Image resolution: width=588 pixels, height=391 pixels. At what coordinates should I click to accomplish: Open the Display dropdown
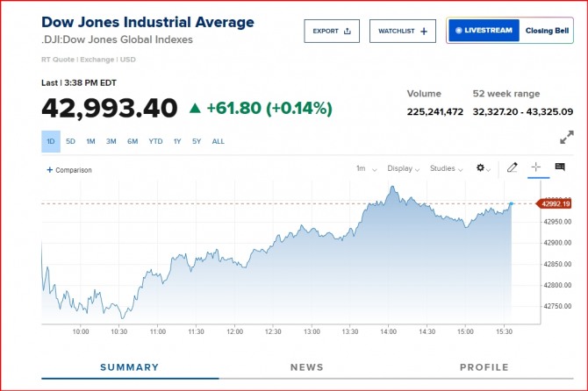click(403, 168)
